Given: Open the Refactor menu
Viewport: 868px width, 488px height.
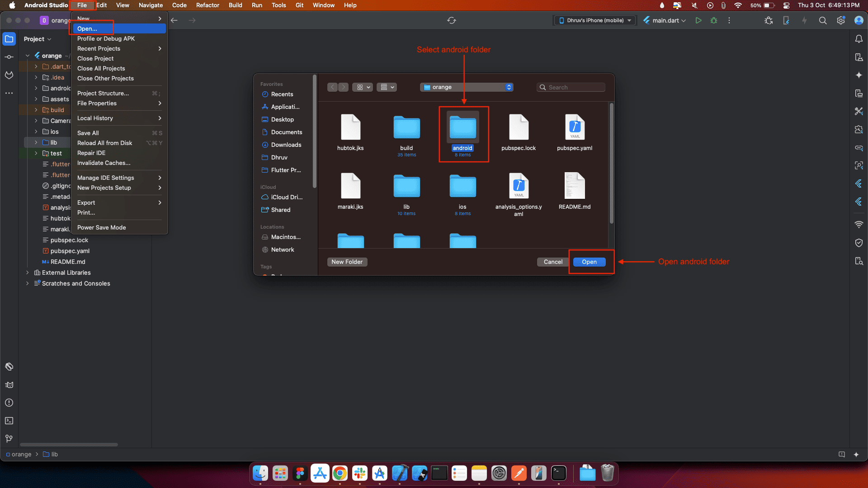Looking at the screenshot, I should (x=208, y=5).
